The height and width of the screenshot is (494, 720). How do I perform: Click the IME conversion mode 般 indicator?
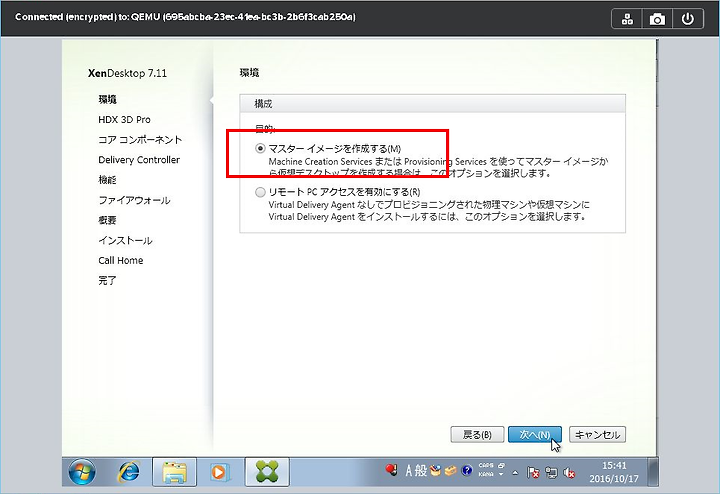[421, 471]
